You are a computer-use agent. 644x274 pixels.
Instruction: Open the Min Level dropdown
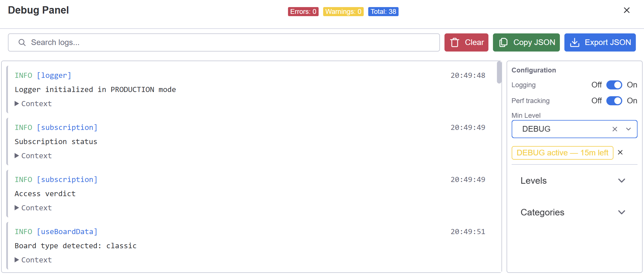(x=629, y=129)
